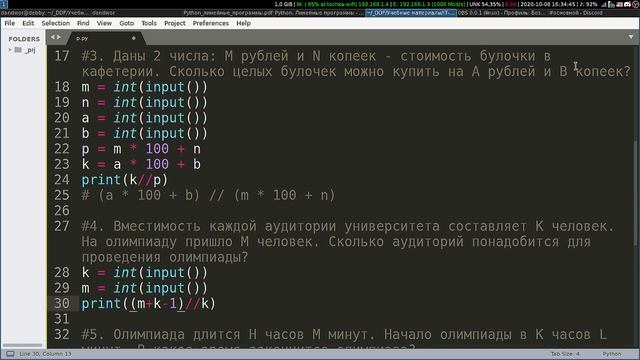The height and width of the screenshot is (360, 640).
Task: Switch to Discord window in taskbar
Action: pyautogui.click(x=576, y=13)
